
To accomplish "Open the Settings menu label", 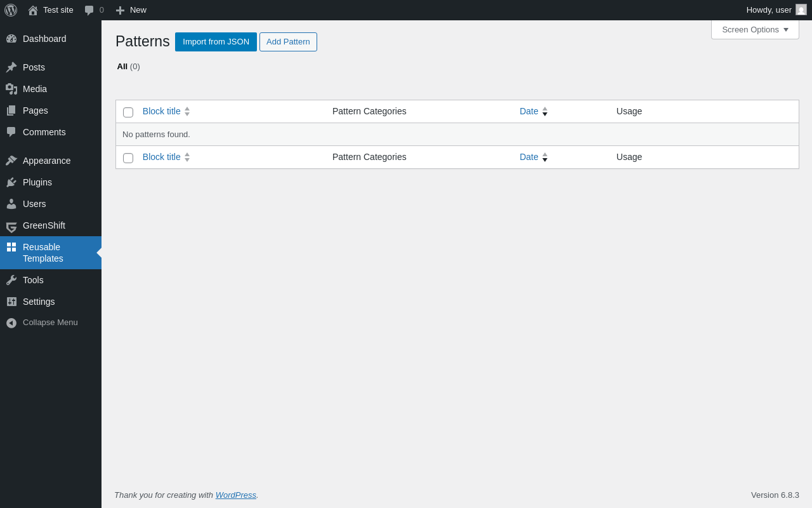I will coord(39,302).
